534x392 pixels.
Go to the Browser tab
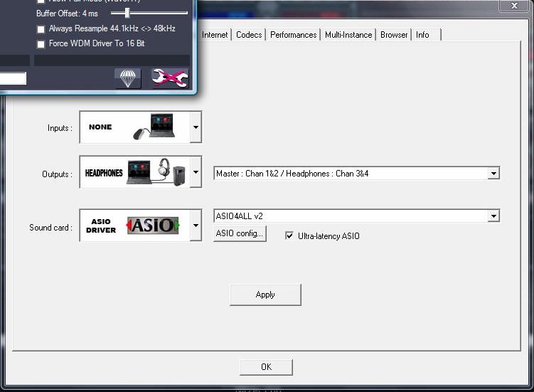(394, 35)
